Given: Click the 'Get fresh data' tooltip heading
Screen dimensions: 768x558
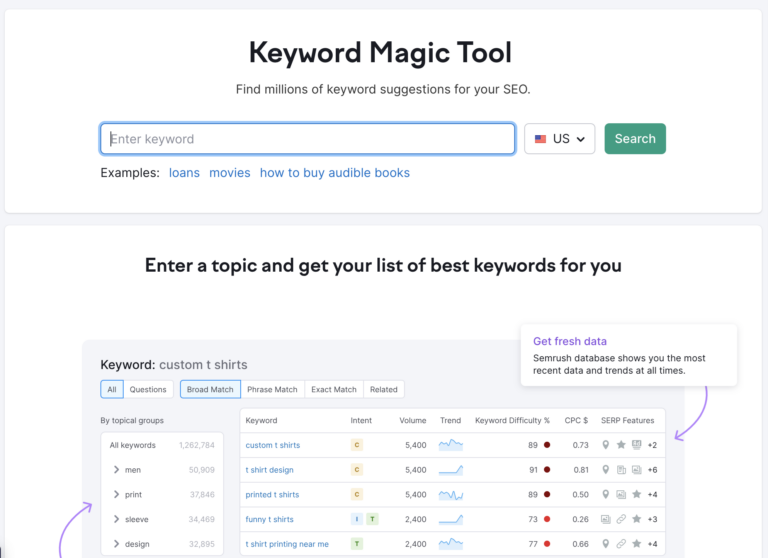Looking at the screenshot, I should (570, 341).
